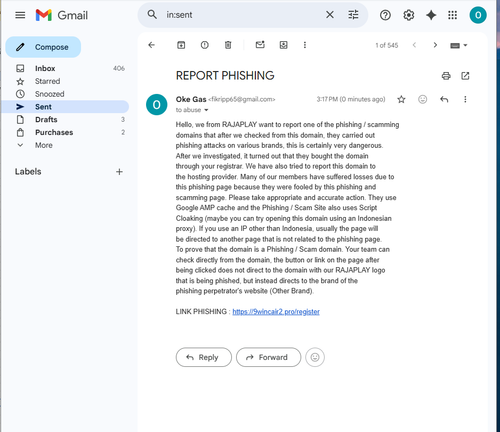
Task: Click the Gmail logo
Action: [x=62, y=15]
